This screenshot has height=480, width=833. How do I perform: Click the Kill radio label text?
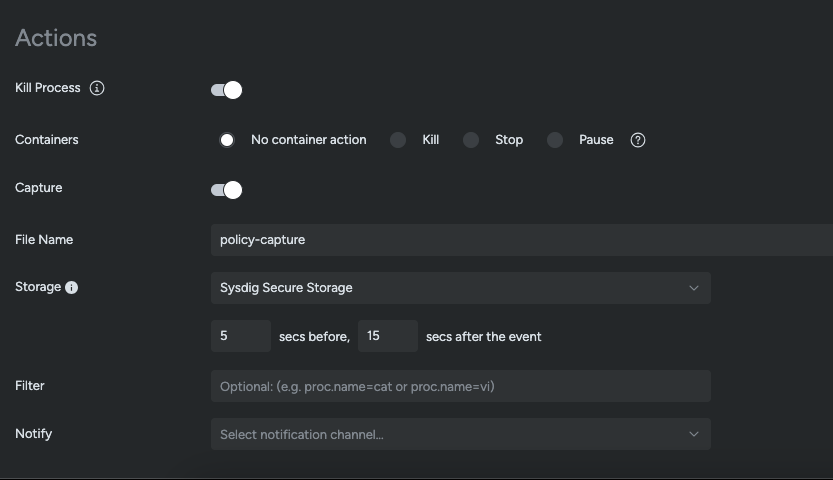tap(431, 140)
